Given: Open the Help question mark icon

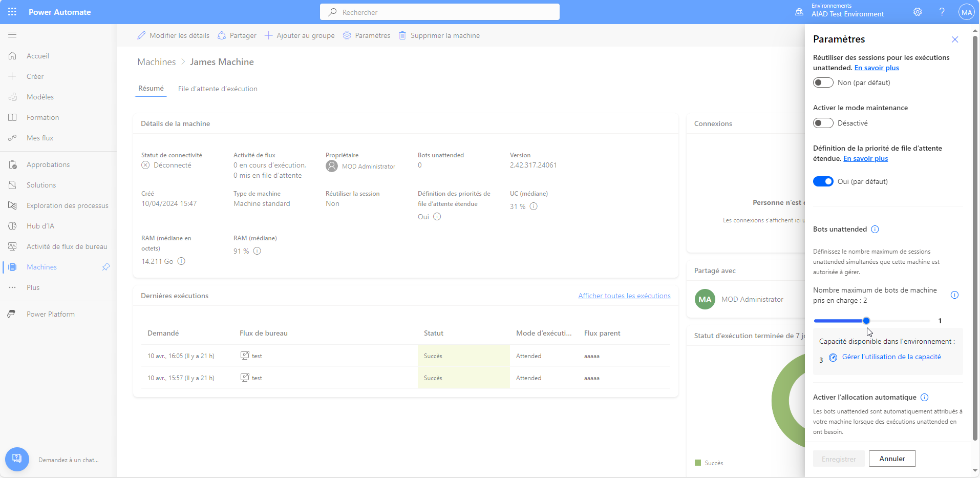Looking at the screenshot, I should click(942, 12).
